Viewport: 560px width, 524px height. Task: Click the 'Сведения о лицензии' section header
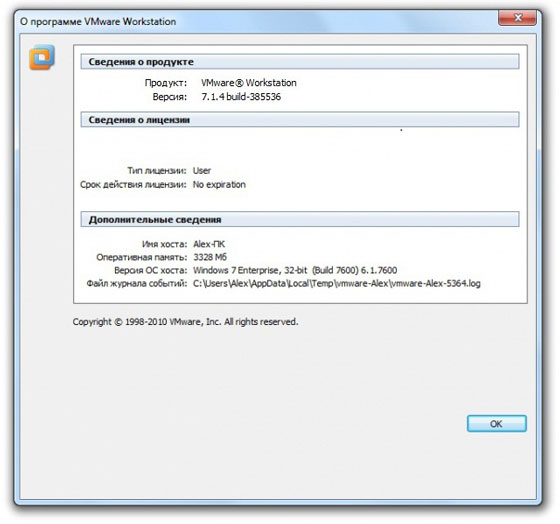coord(300,120)
